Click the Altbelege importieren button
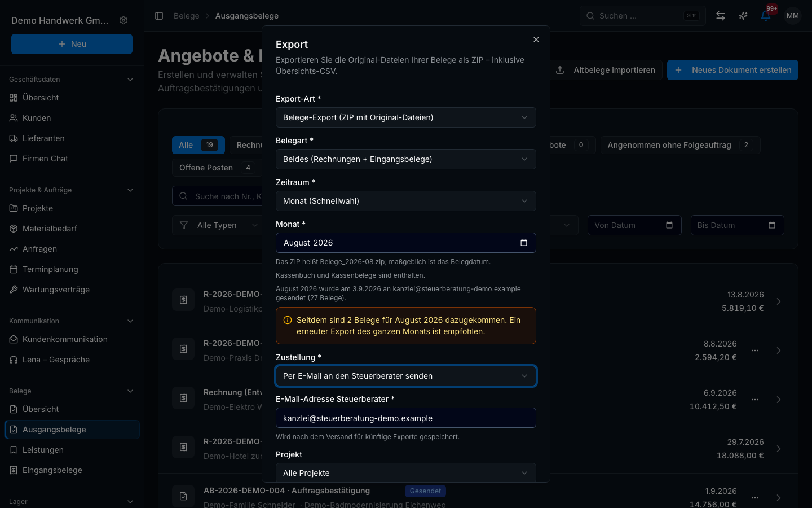The width and height of the screenshot is (812, 508). click(606, 70)
